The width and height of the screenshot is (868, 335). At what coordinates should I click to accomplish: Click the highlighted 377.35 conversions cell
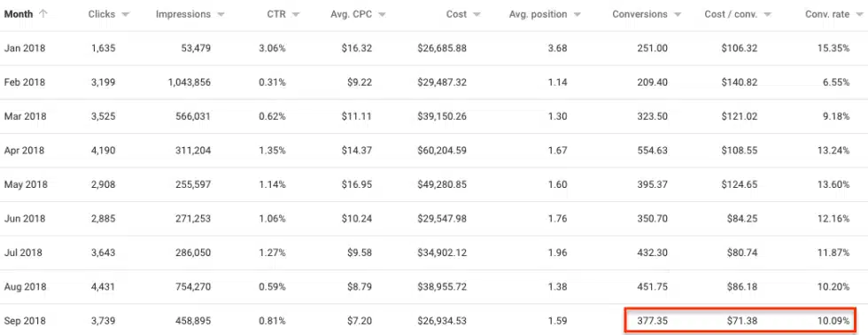652,321
